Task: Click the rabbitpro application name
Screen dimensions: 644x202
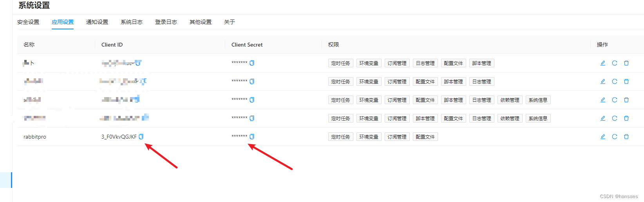Action: point(35,137)
